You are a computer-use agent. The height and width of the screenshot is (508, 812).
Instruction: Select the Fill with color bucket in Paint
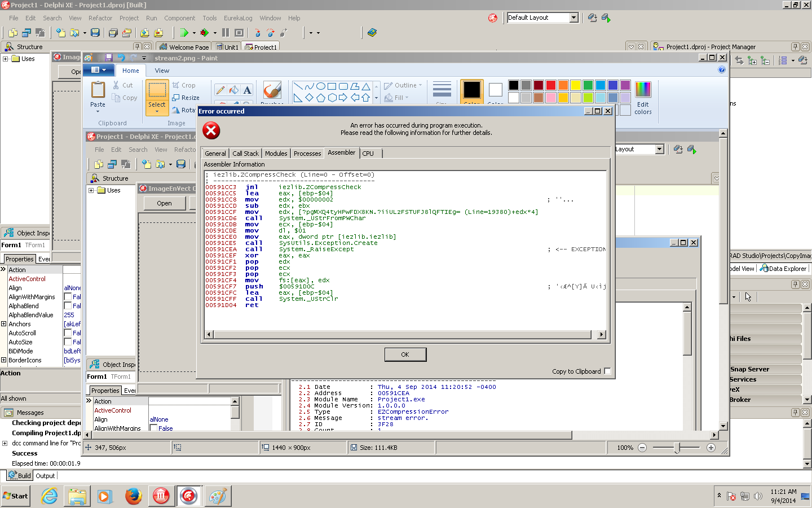click(x=233, y=90)
